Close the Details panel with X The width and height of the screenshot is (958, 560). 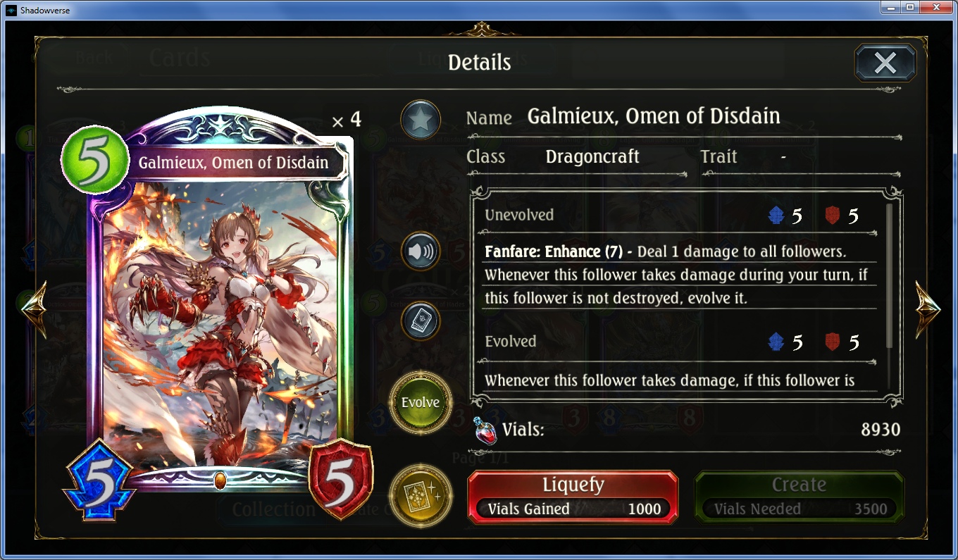885,63
